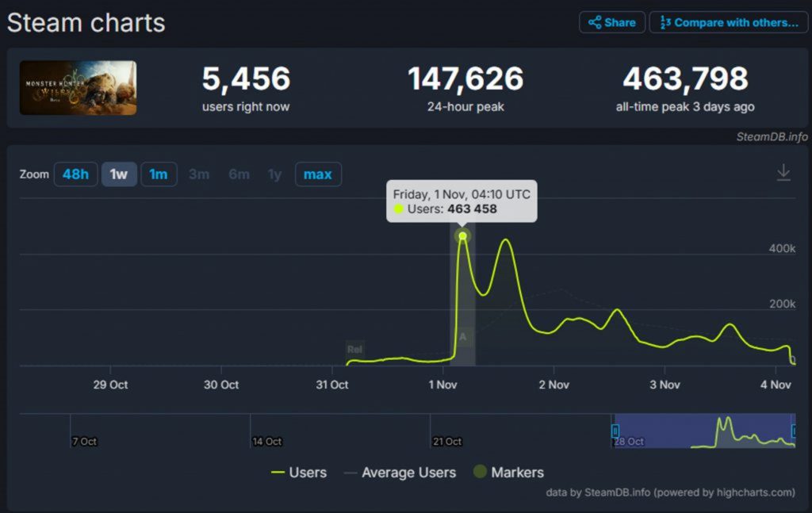The height and width of the screenshot is (513, 812).
Task: Set zoom range to max
Action: click(x=318, y=174)
